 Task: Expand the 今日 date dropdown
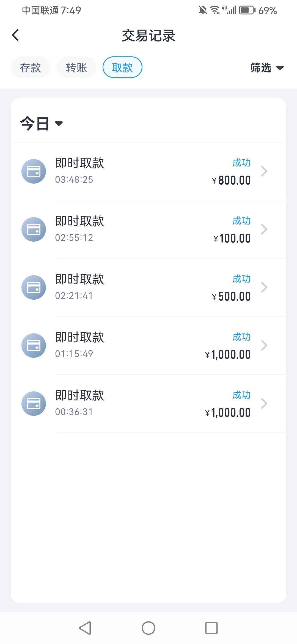tap(41, 123)
